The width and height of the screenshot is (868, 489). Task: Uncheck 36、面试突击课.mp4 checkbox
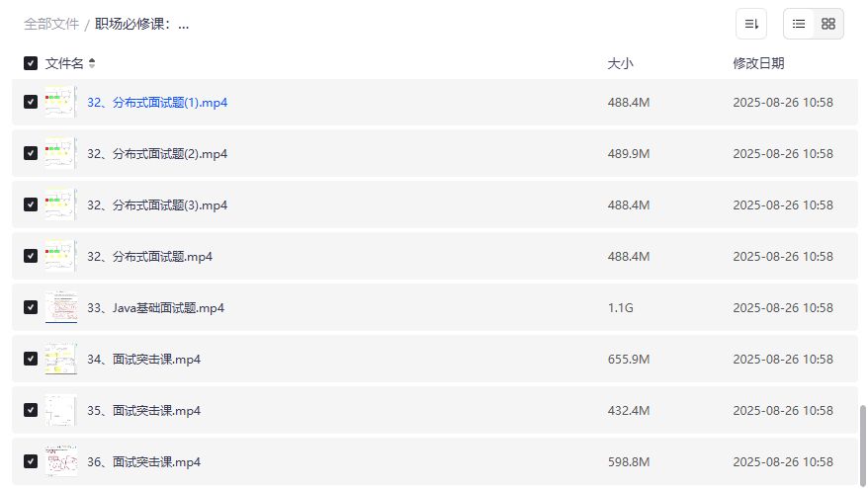(31, 461)
